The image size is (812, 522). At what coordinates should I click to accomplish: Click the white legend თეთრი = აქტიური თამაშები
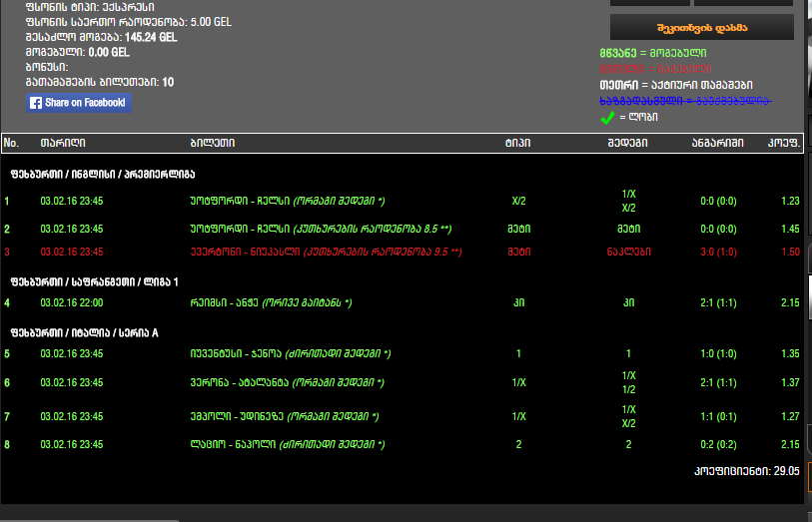676,85
